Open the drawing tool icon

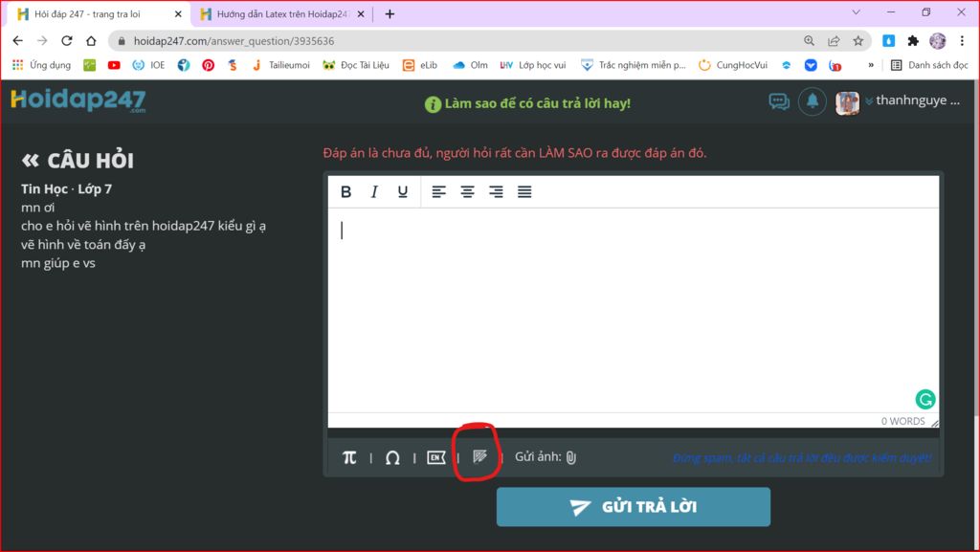coord(479,457)
